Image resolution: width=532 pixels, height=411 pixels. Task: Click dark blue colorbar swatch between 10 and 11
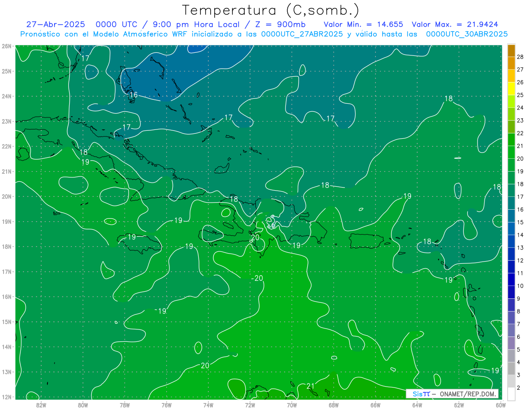[x=511, y=279]
